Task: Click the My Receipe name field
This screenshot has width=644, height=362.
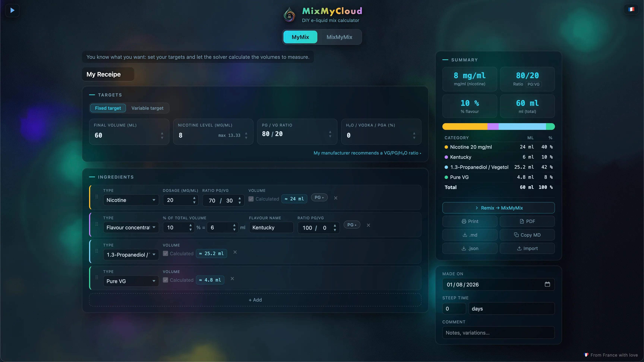Action: point(108,74)
